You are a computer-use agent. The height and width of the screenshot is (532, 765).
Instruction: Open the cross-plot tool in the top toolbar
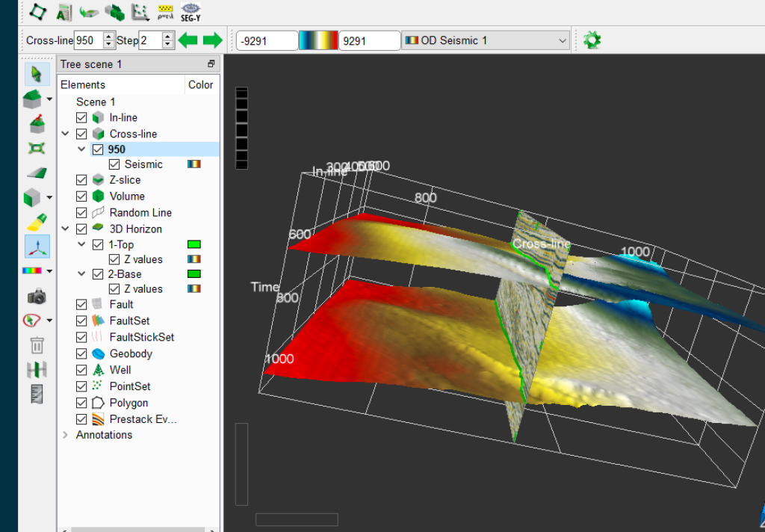140,11
